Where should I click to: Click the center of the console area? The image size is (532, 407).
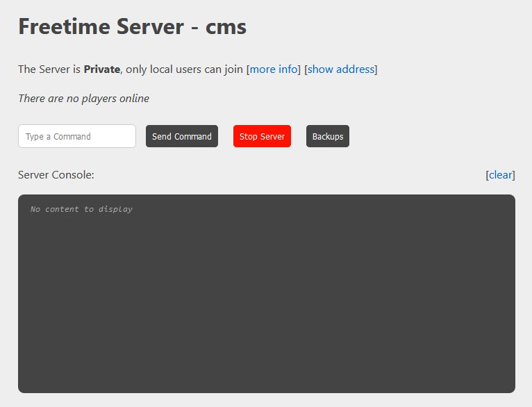pyautogui.click(x=267, y=294)
